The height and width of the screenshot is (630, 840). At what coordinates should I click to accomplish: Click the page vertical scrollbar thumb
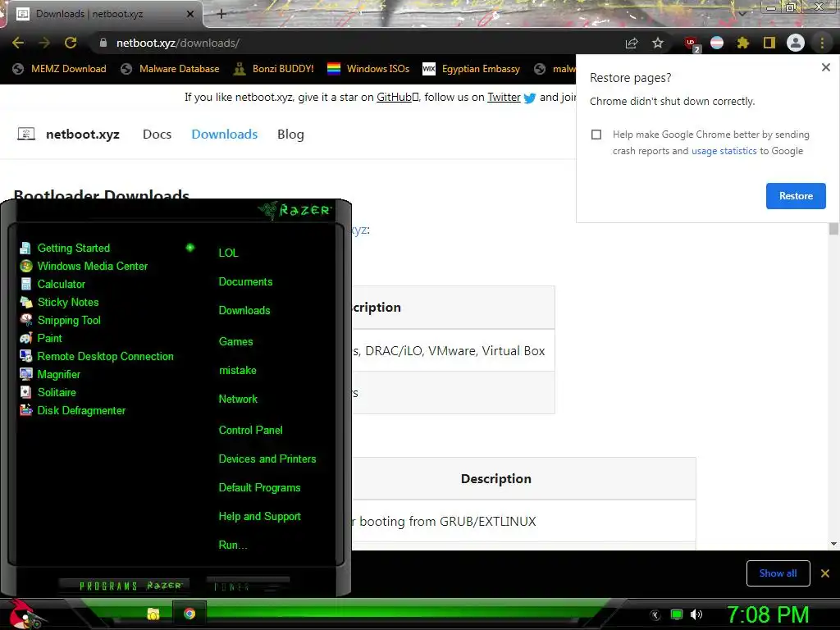[833, 229]
